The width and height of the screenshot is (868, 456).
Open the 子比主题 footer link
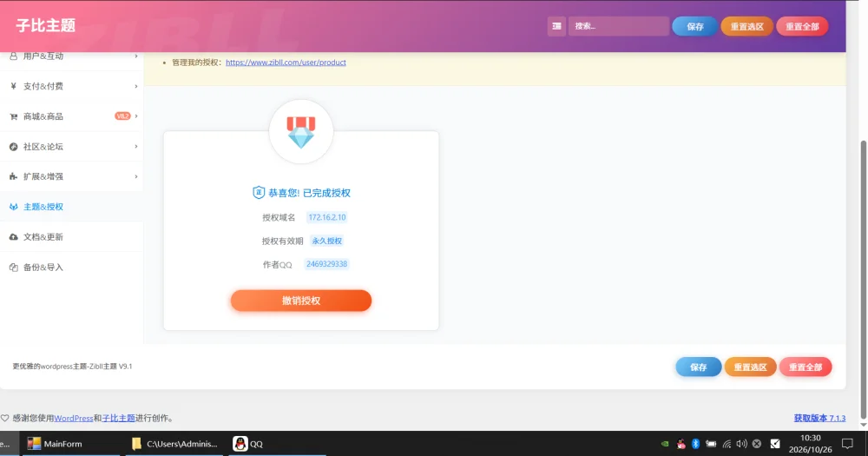(x=118, y=419)
